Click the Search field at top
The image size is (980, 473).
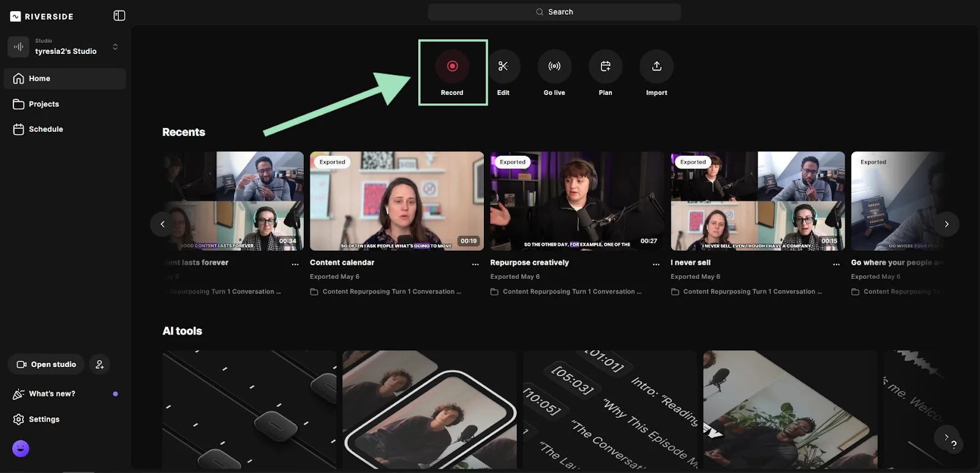(x=554, y=12)
